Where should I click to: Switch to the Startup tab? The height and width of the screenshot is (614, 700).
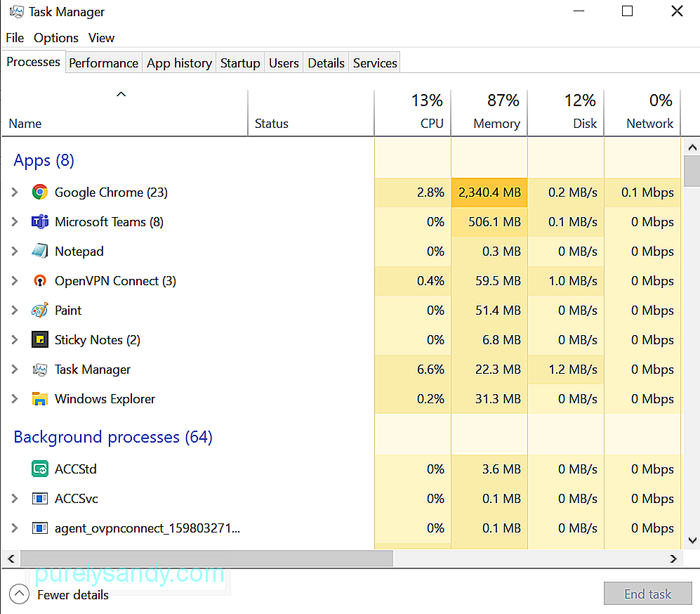tap(240, 63)
